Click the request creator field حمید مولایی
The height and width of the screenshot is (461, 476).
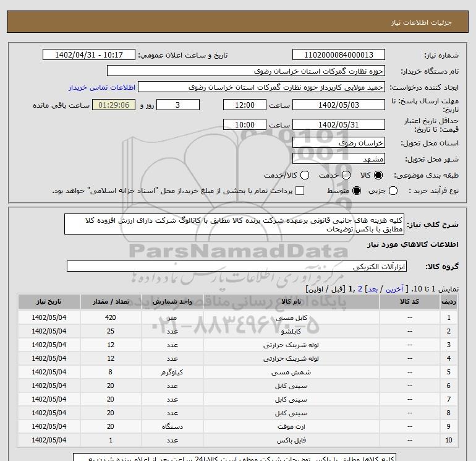pyautogui.click(x=261, y=87)
